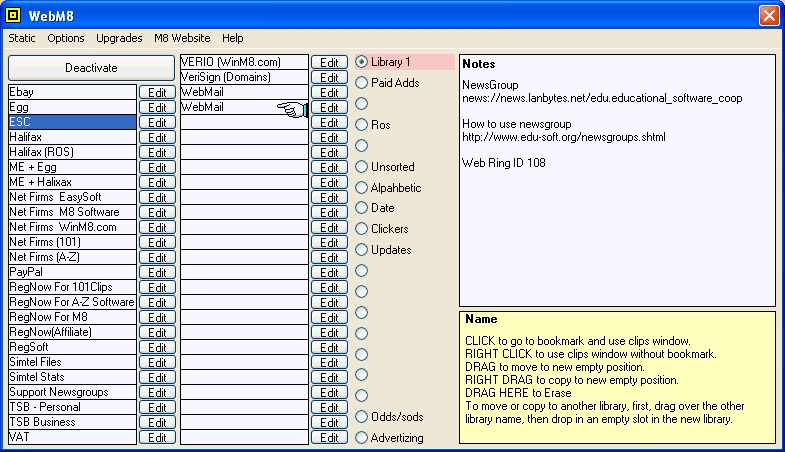Image resolution: width=785 pixels, height=452 pixels.
Task: Click the highlighted ESC bookmark entry
Action: 72,122
